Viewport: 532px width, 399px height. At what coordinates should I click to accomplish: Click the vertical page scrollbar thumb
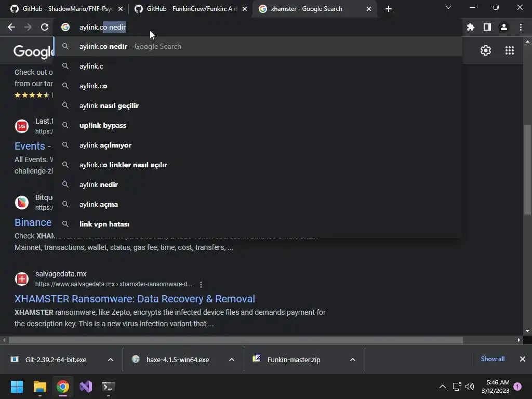(527, 170)
